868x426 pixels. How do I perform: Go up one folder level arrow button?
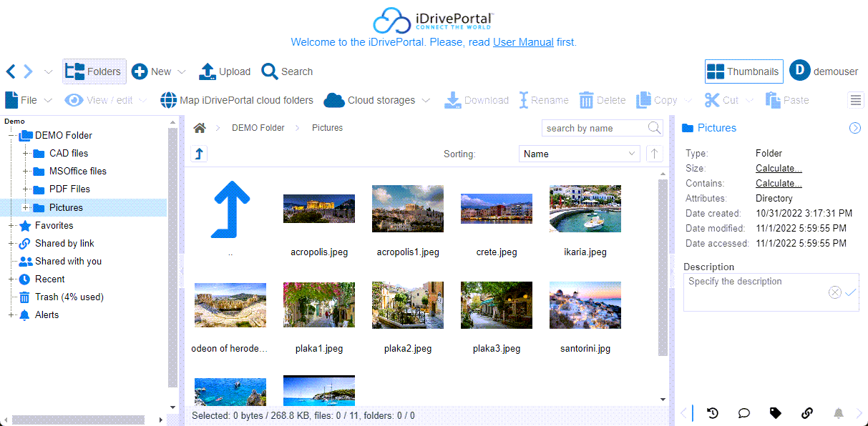coord(200,154)
